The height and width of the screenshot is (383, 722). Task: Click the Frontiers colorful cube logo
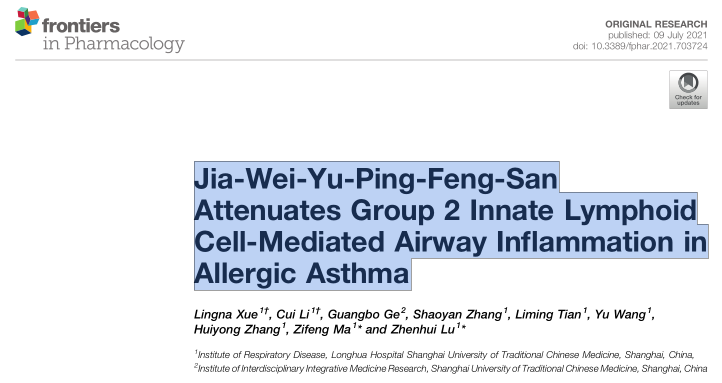click(27, 21)
